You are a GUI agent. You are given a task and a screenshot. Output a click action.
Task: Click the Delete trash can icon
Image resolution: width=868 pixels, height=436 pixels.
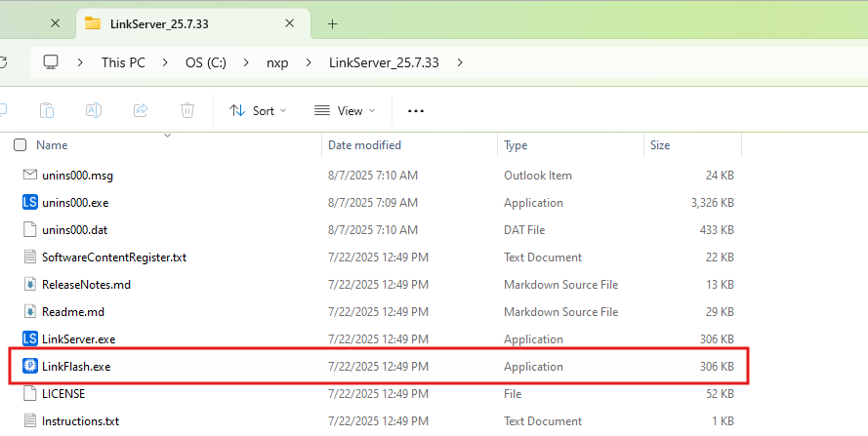tap(187, 110)
